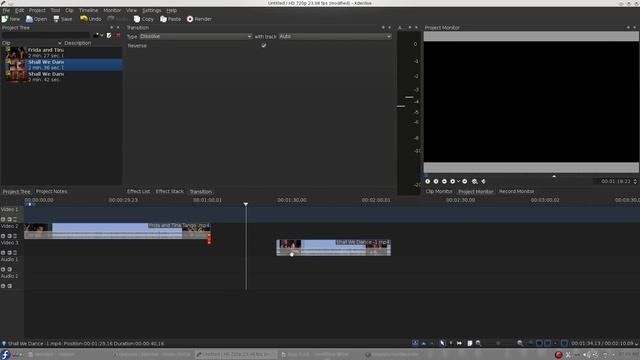Switch to the Effect Stack tab
The image size is (640, 360).
point(169,191)
